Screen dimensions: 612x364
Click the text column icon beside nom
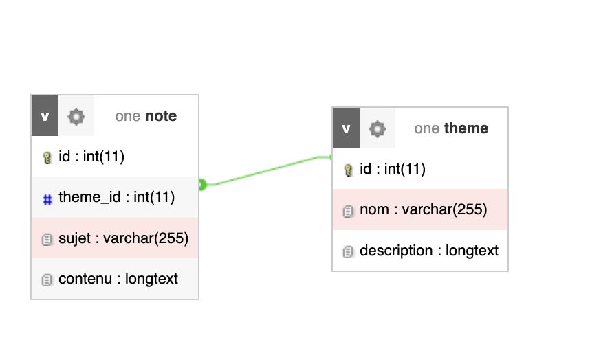point(348,210)
